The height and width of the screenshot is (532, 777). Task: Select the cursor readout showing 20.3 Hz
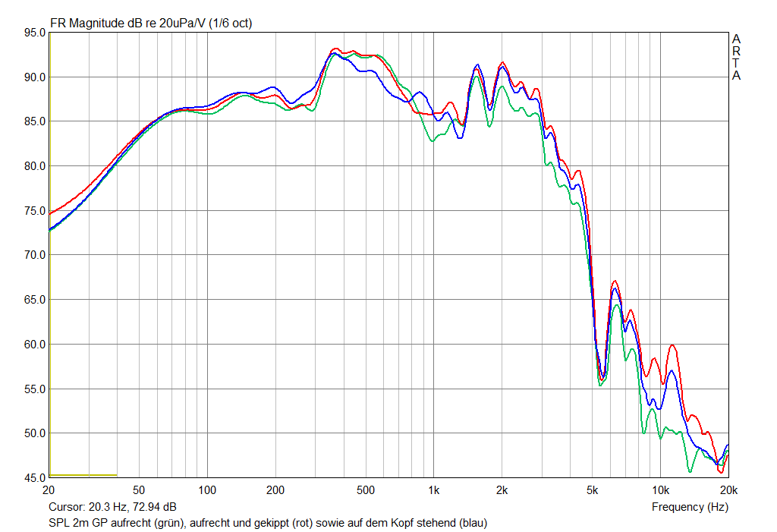click(x=112, y=507)
